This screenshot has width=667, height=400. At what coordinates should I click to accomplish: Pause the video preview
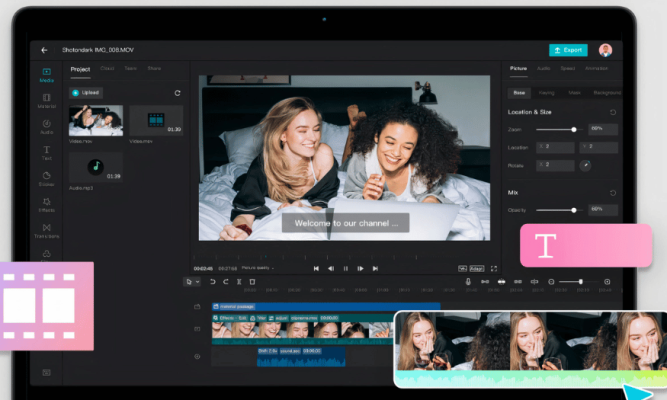[x=346, y=268]
